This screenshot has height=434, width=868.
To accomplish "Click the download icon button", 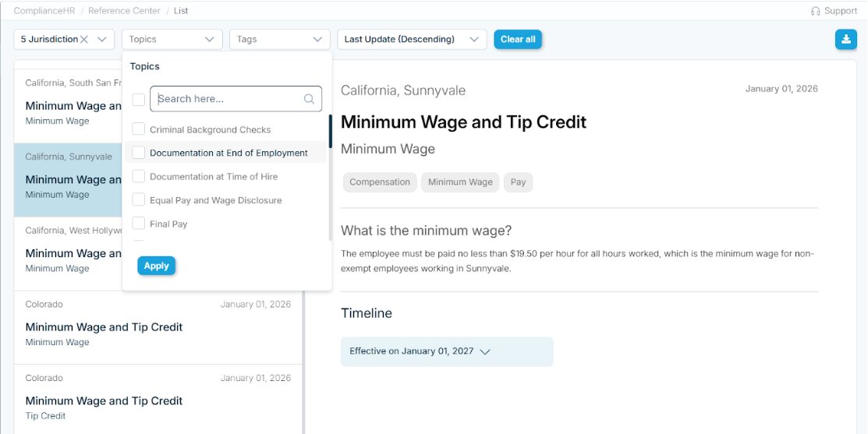I will tap(845, 40).
